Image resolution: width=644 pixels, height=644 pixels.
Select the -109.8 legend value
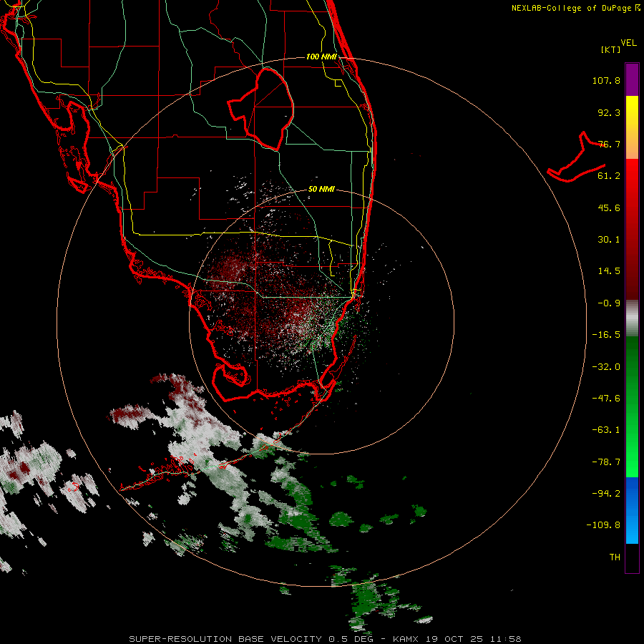(x=603, y=525)
